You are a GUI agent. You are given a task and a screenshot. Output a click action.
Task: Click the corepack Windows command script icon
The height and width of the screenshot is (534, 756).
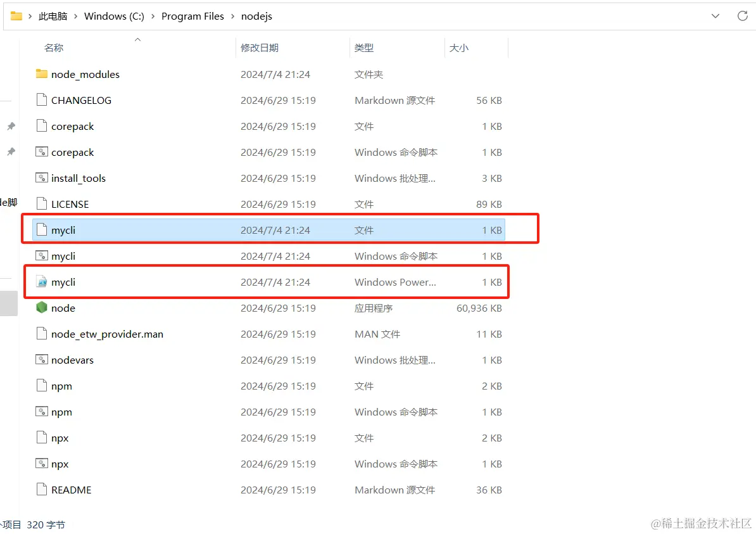pos(42,151)
